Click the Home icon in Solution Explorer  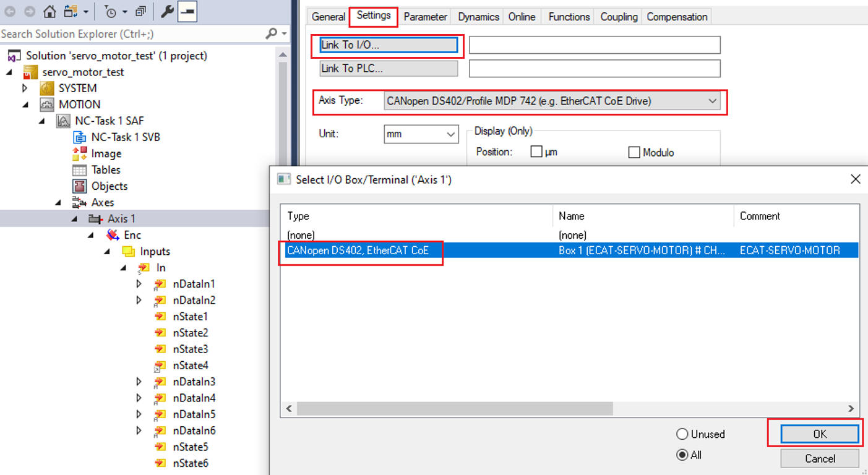[x=49, y=12]
